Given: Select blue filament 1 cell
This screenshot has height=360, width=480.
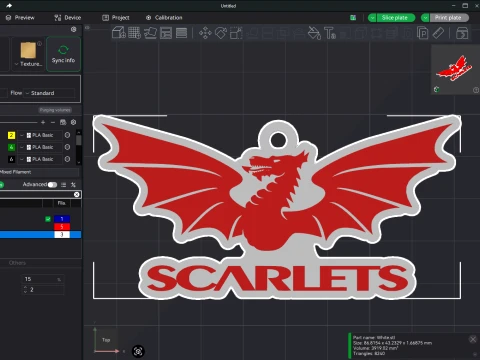Looking at the screenshot, I should coord(62,219).
